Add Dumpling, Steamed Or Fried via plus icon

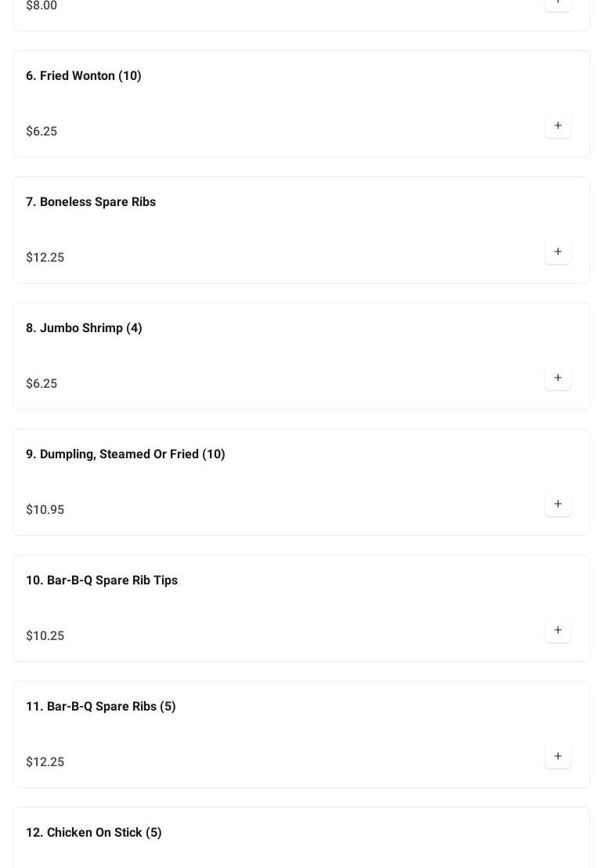(x=558, y=504)
